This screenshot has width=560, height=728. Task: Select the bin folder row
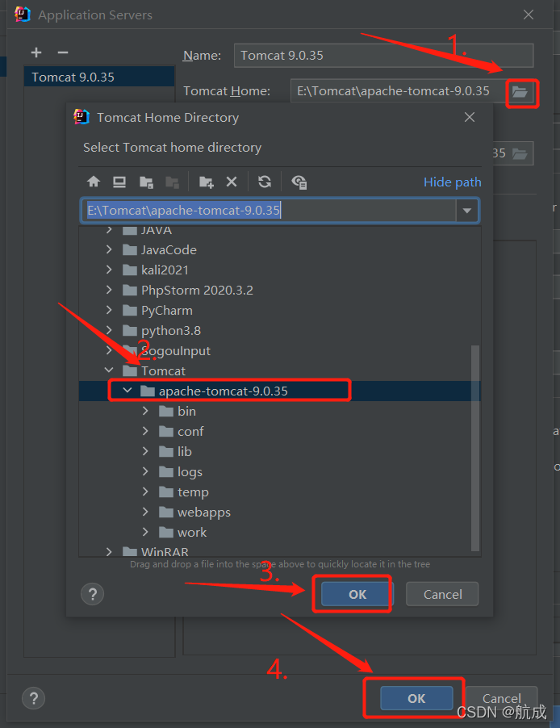point(279,411)
